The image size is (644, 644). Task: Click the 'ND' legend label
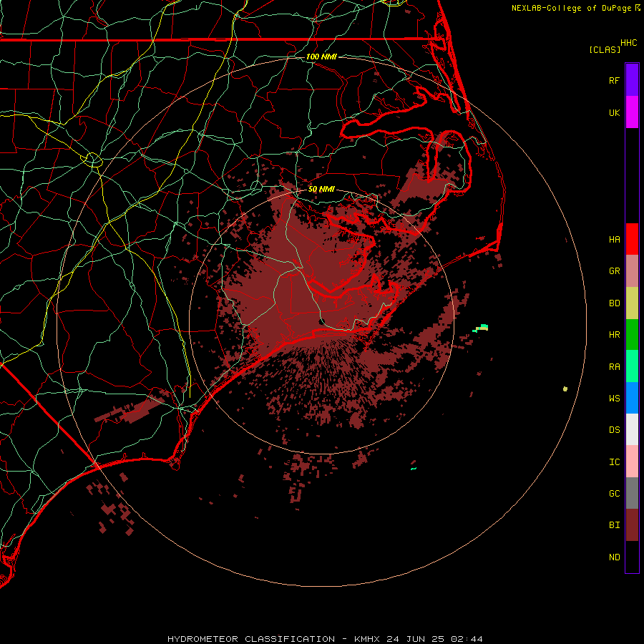pos(614,557)
